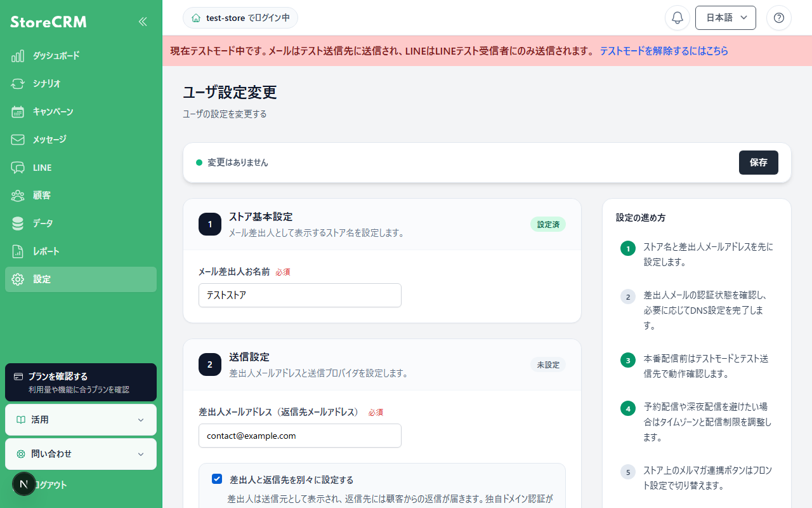Open the 日本語 language dropdown
The width and height of the screenshot is (812, 508).
[x=726, y=18]
